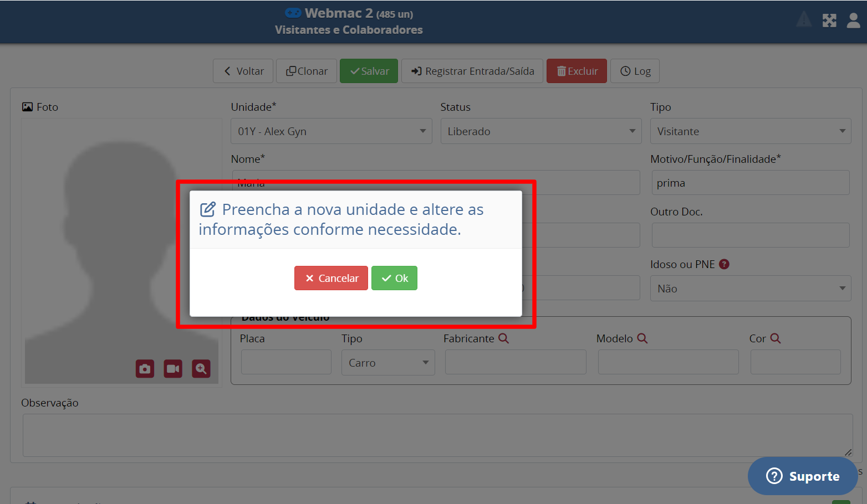Open the user profile icon
The width and height of the screenshot is (867, 504).
click(853, 20)
